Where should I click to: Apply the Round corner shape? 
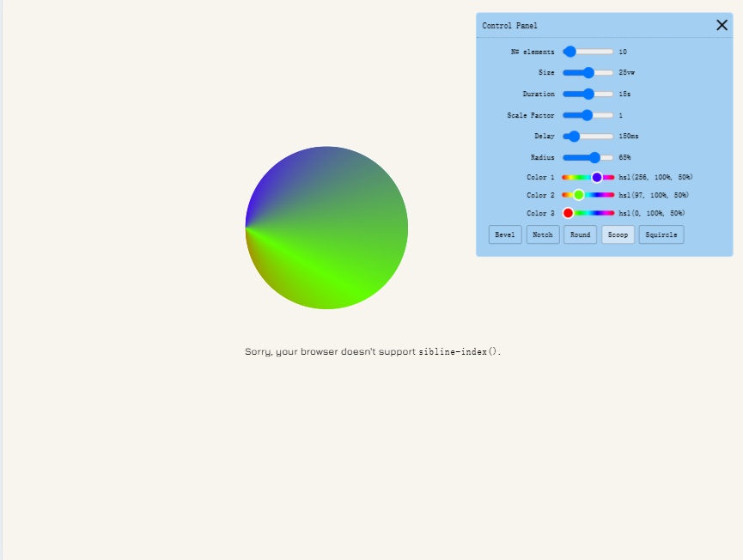click(x=580, y=234)
